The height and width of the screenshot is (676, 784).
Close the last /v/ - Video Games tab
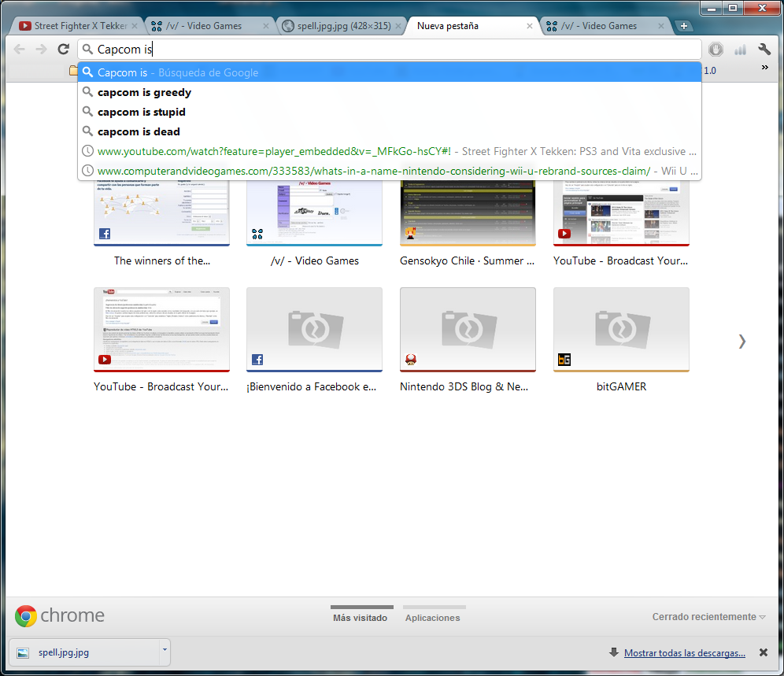(x=661, y=26)
